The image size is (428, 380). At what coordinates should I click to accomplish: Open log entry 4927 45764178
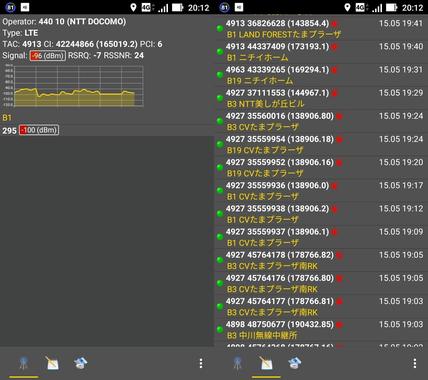[321, 260]
